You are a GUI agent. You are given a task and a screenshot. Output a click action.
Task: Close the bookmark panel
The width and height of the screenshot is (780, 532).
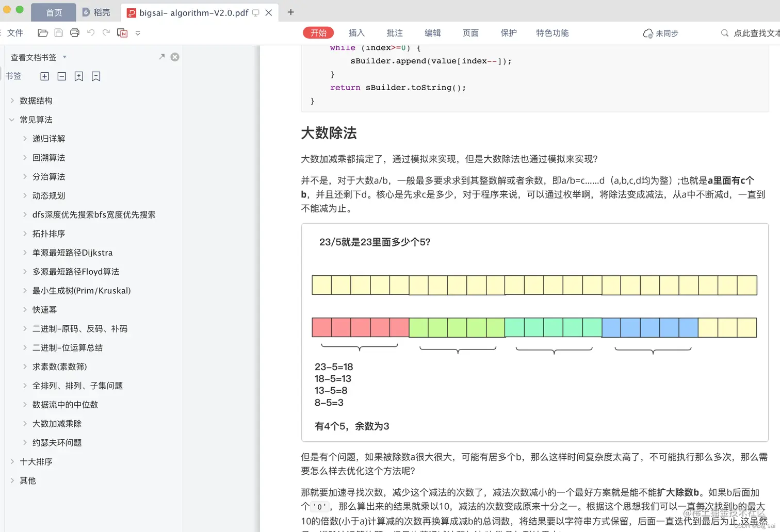pyautogui.click(x=175, y=57)
